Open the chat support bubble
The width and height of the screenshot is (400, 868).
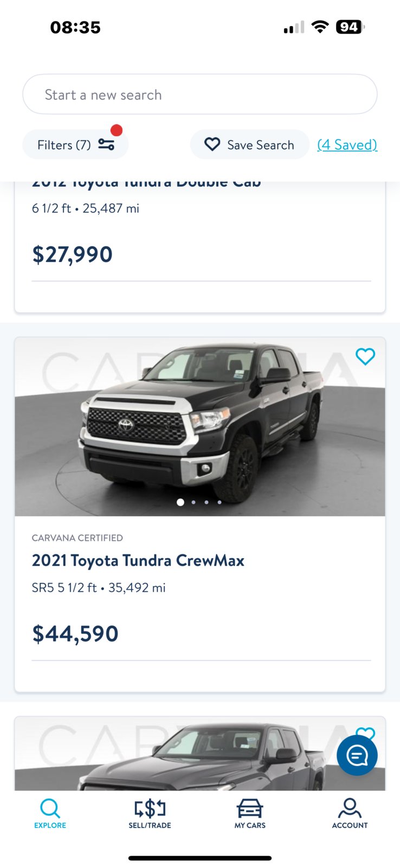(357, 755)
